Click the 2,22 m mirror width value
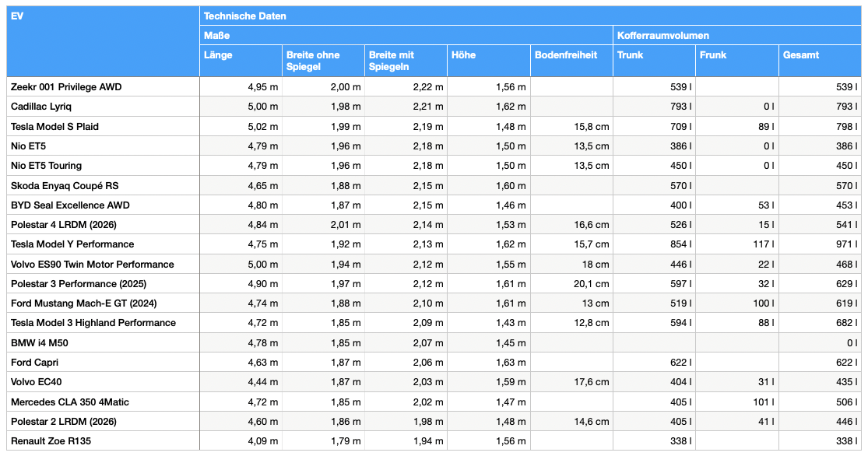868x456 pixels. point(428,87)
